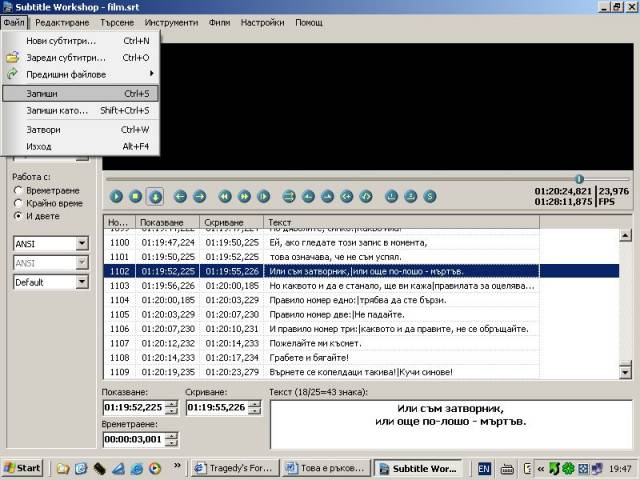Image resolution: width=640 pixels, height=480 pixels.
Task: Click the Windows Media Player quick launch icon
Action: point(155,468)
